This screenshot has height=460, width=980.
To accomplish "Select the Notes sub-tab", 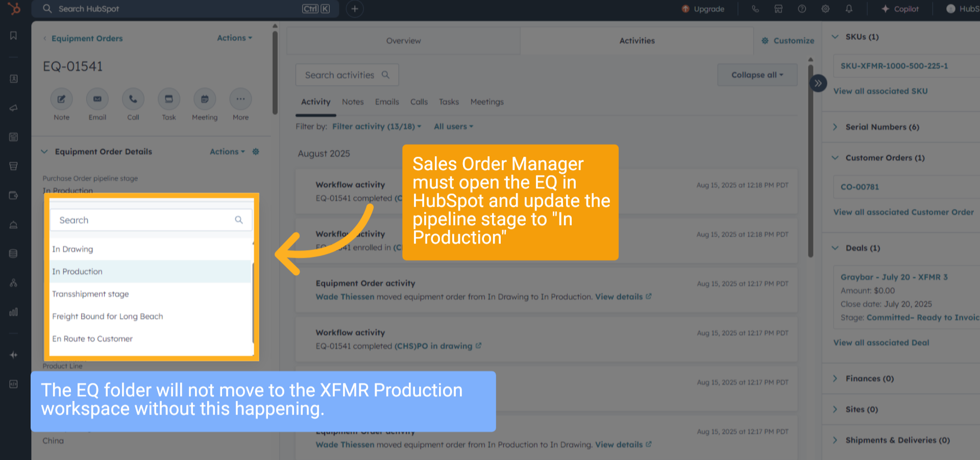I will tap(353, 102).
